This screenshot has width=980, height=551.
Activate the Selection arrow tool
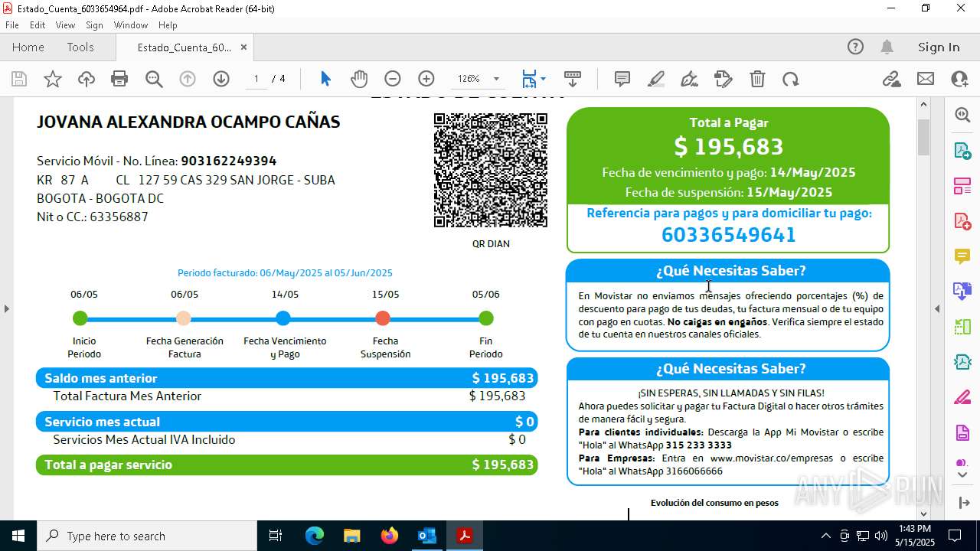[x=325, y=79]
